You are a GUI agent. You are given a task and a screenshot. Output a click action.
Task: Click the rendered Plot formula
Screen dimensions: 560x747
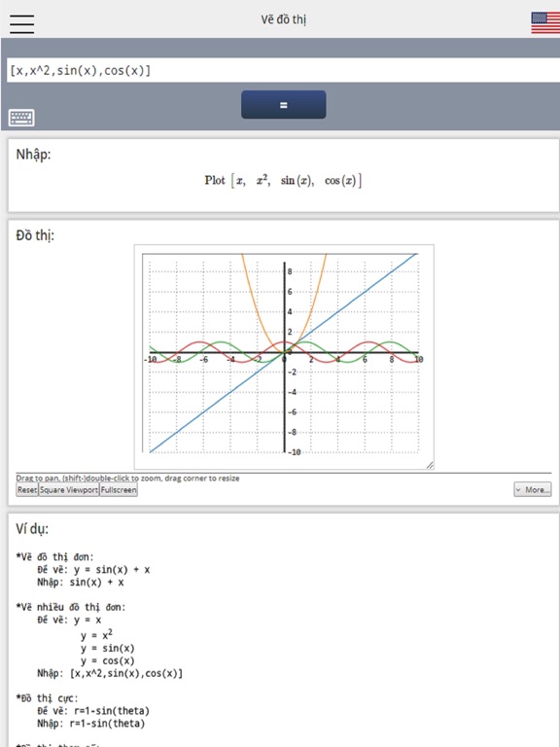click(283, 181)
